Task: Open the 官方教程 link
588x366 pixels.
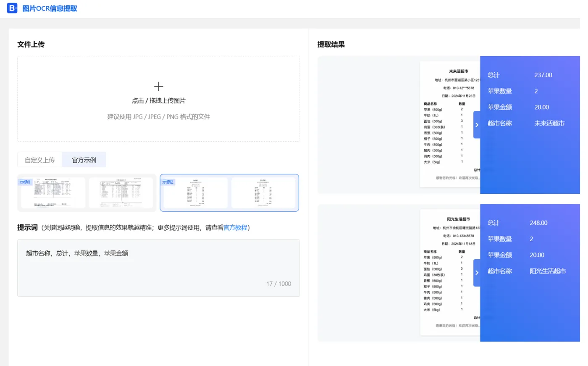Action: click(235, 228)
